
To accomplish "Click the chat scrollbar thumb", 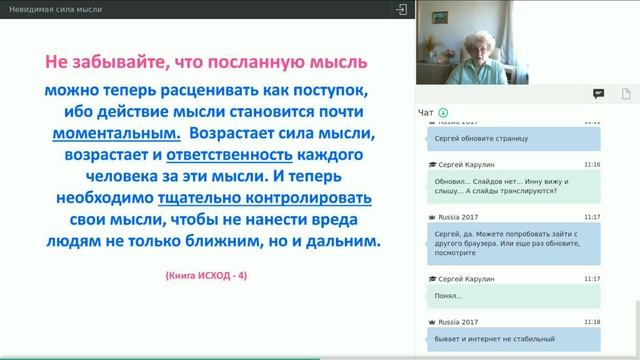I will tap(638, 329).
